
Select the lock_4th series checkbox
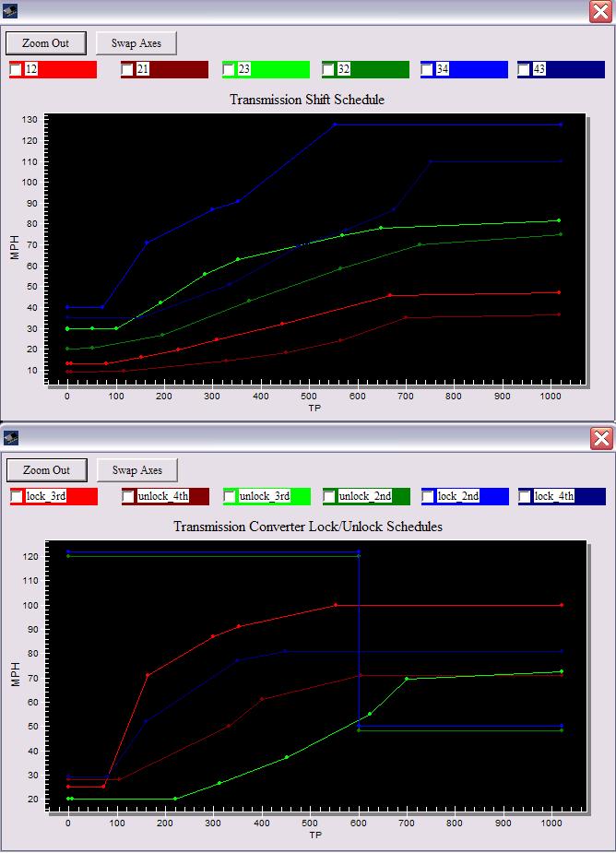pos(525,497)
